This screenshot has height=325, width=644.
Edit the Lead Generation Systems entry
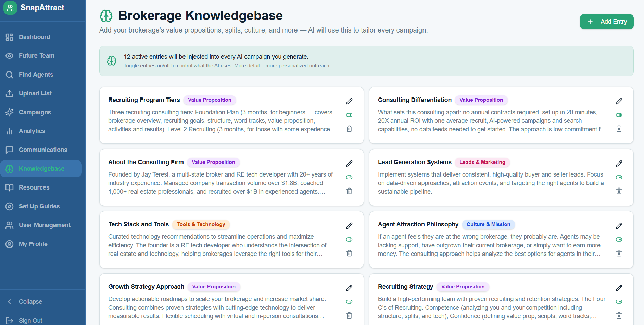(619, 164)
